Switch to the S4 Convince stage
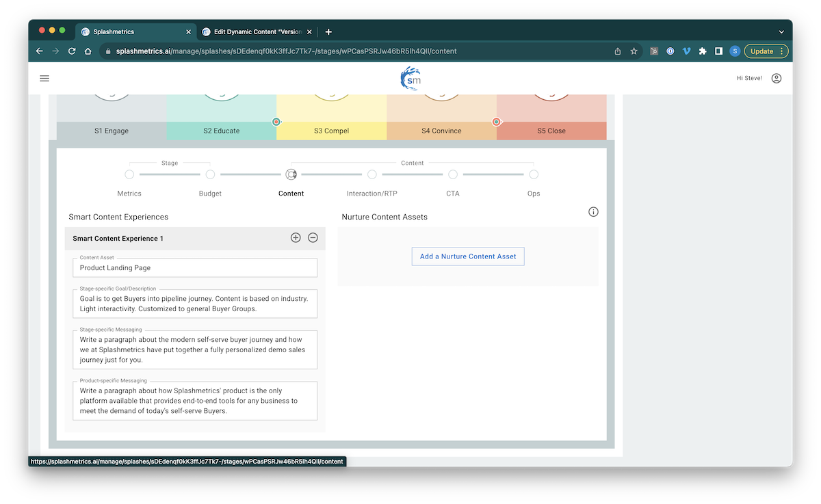The height and width of the screenshot is (504, 821). coord(441,131)
